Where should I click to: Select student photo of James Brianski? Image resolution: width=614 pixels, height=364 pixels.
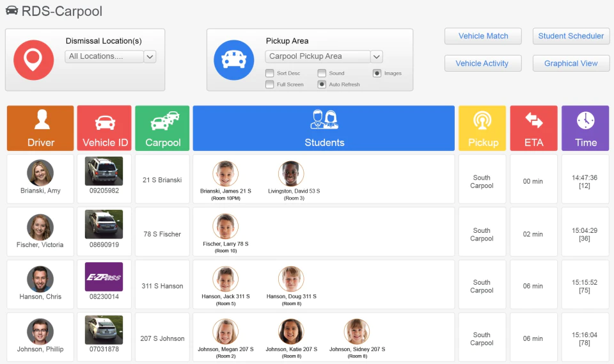pyautogui.click(x=226, y=173)
